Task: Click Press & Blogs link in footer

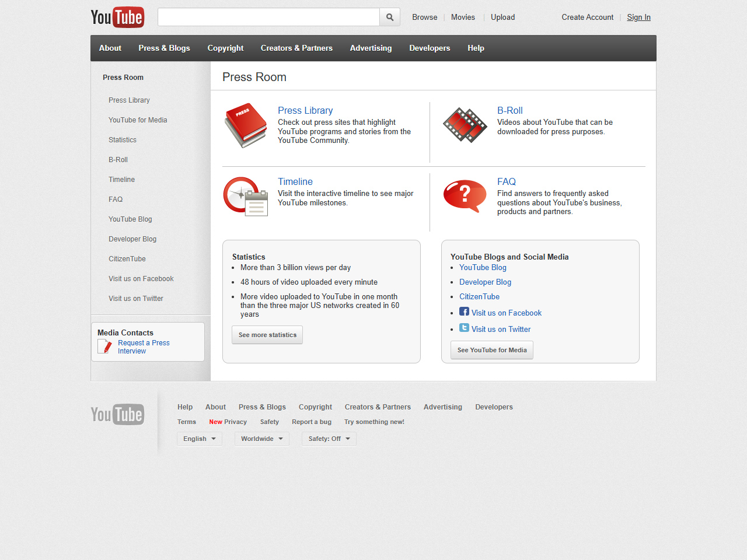Action: tap(262, 407)
